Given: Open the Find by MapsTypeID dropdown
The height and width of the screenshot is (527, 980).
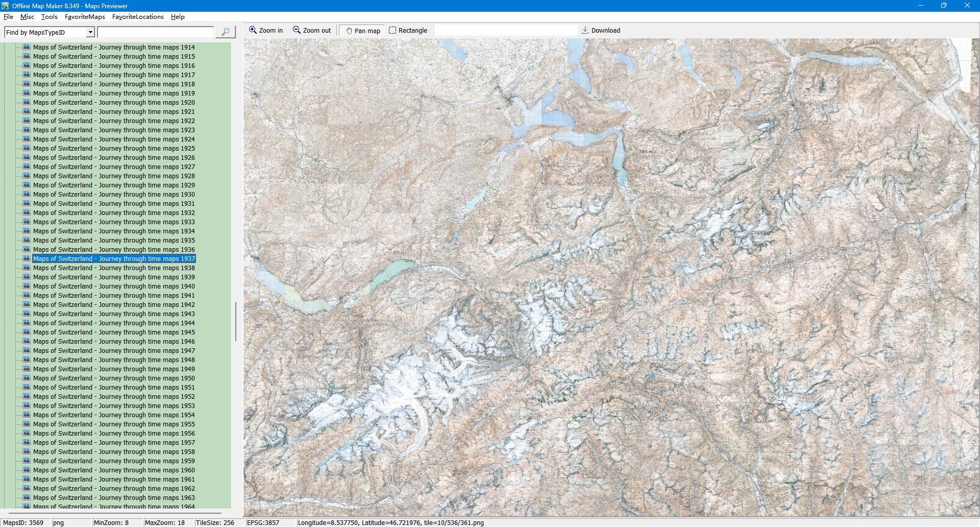Looking at the screenshot, I should (x=90, y=32).
